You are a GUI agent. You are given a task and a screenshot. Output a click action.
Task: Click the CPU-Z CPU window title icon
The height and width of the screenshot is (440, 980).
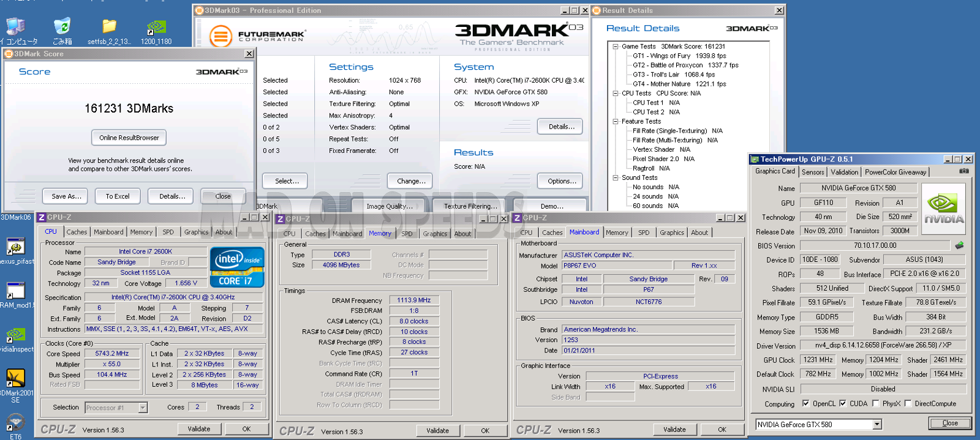click(42, 217)
